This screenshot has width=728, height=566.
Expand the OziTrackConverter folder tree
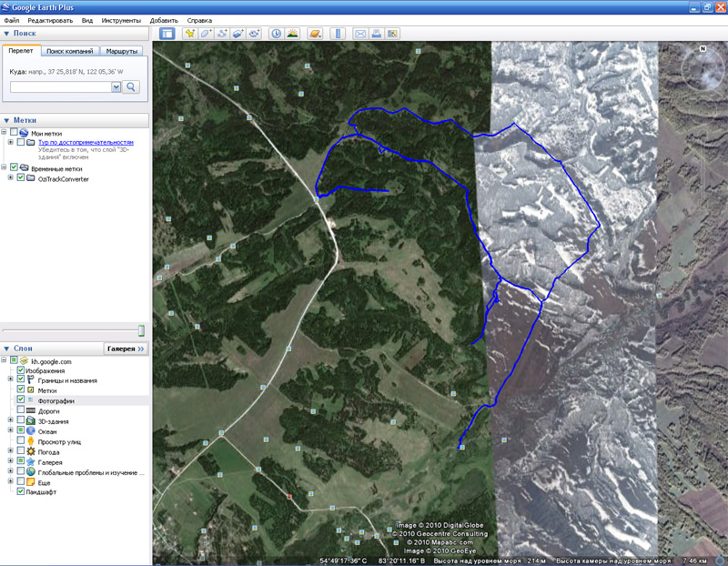click(10, 178)
